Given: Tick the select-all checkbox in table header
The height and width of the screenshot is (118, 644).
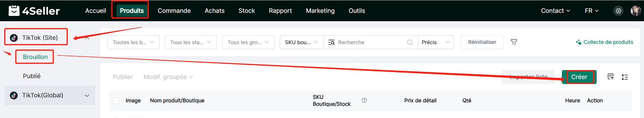Looking at the screenshot, I should tap(116, 101).
